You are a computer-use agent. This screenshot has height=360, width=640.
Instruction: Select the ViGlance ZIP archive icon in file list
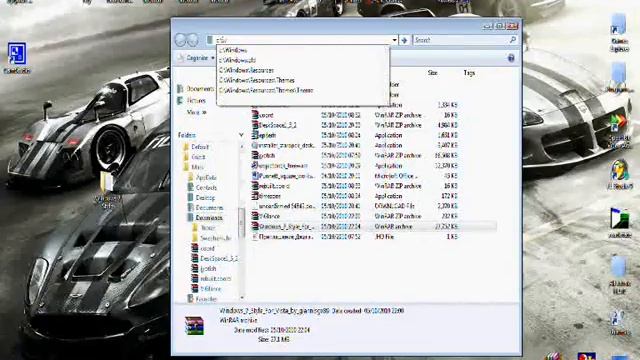coord(255,216)
